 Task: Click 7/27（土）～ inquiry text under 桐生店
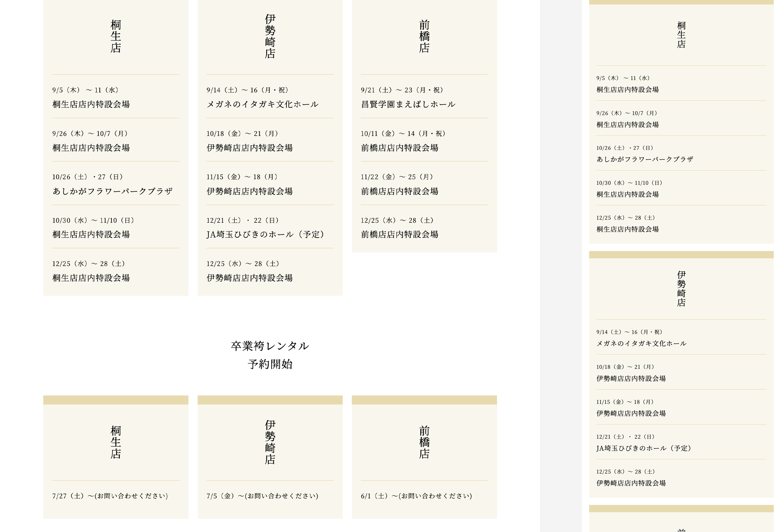coord(110,496)
